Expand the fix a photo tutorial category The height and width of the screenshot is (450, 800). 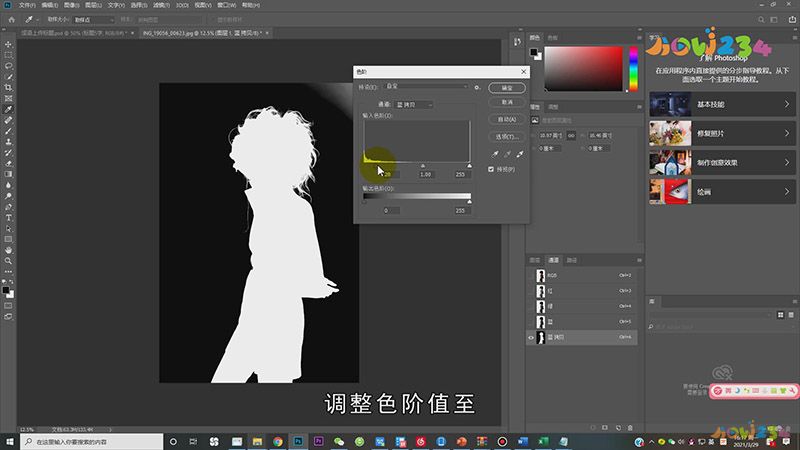[722, 133]
